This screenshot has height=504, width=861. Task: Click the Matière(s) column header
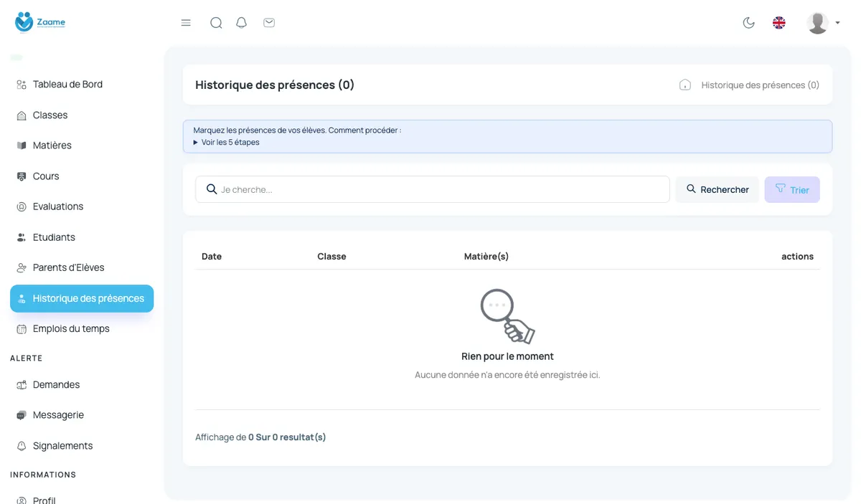pos(486,257)
